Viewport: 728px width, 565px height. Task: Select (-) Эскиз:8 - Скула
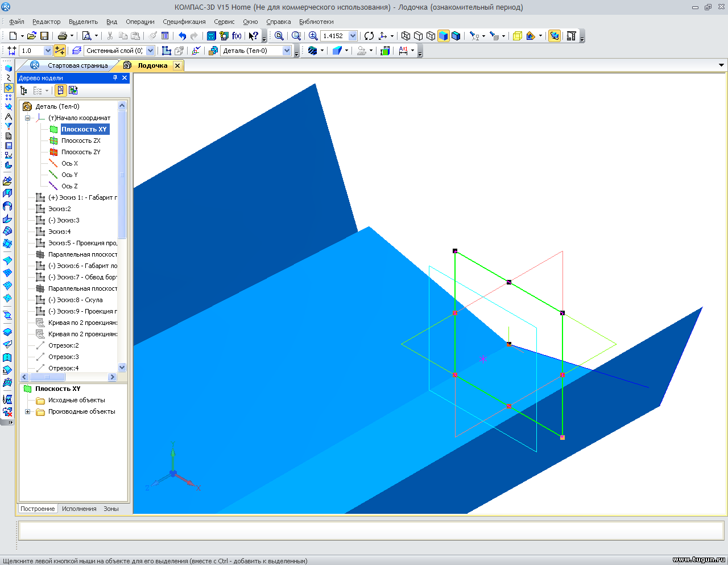[x=75, y=300]
